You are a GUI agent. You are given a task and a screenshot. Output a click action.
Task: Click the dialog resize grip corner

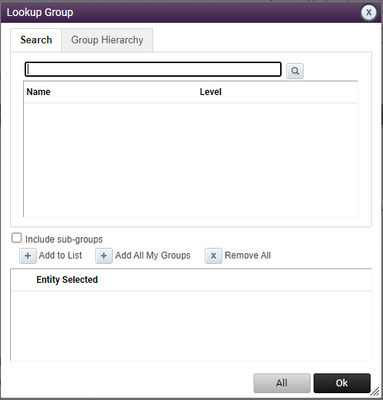click(375, 391)
